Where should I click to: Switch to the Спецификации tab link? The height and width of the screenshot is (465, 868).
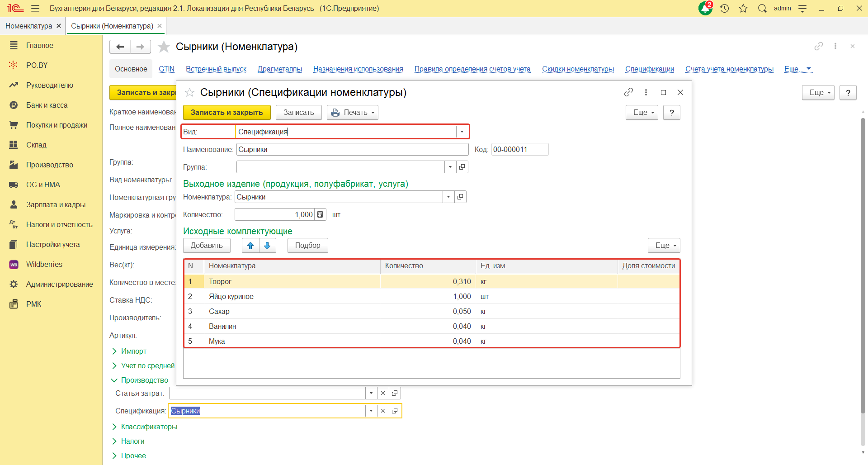pos(649,69)
